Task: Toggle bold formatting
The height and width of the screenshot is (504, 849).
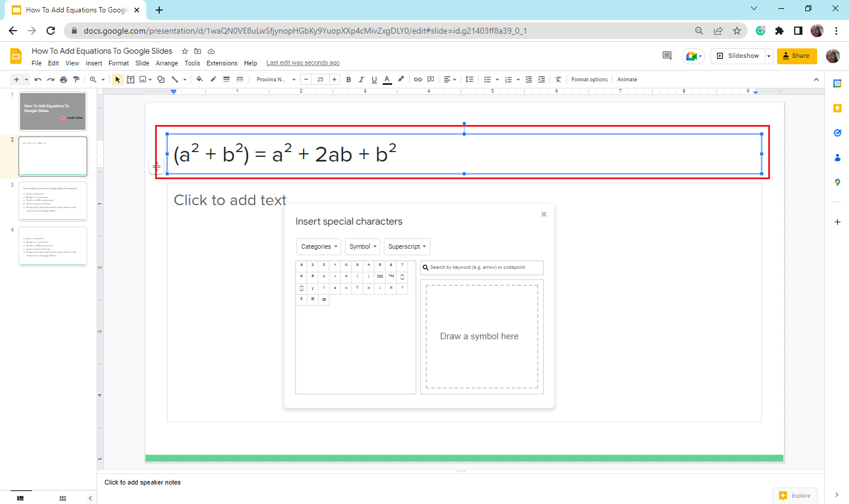Action: point(348,79)
